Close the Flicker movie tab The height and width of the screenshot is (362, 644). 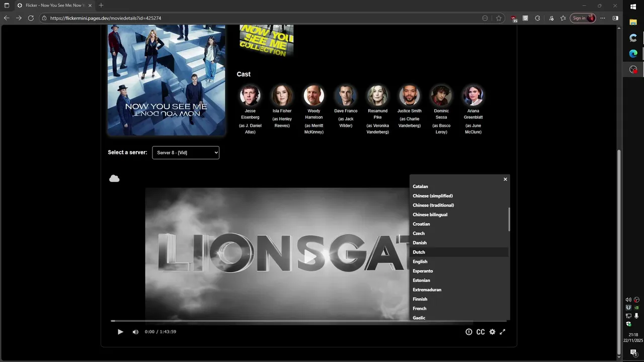tap(90, 6)
